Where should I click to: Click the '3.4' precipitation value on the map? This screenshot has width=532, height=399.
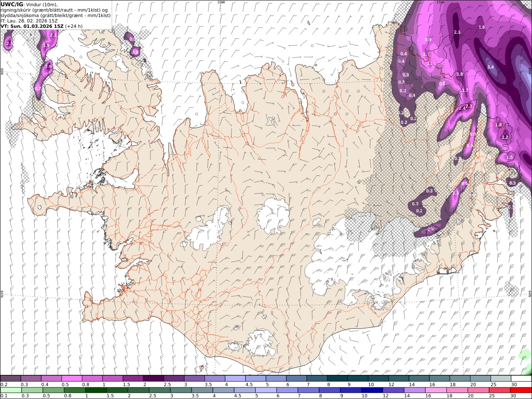pyautogui.click(x=490, y=67)
